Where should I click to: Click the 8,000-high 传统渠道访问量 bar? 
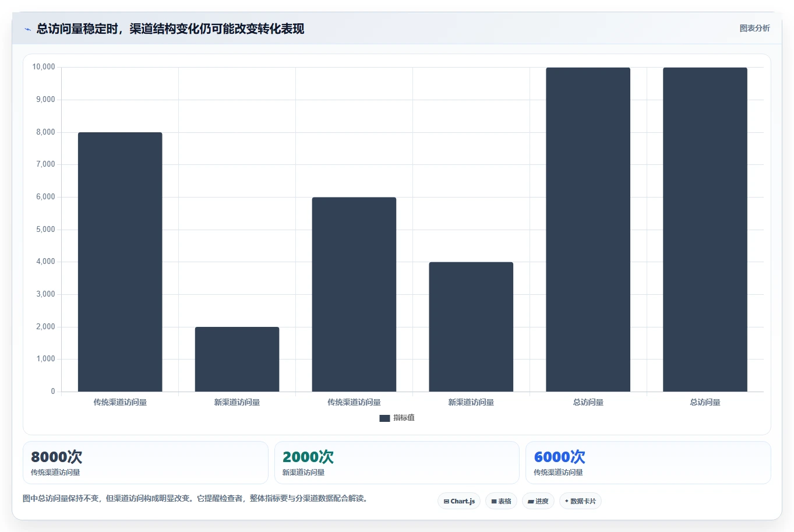click(120, 262)
